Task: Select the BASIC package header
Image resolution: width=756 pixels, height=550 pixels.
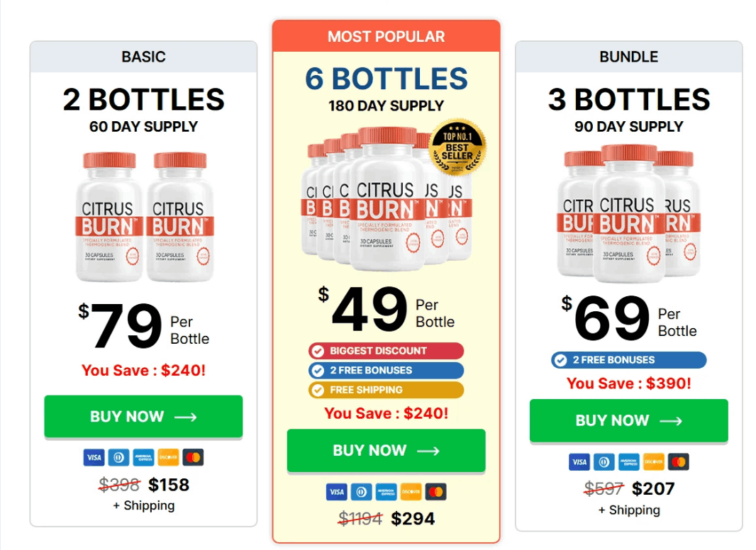Action: pyautogui.click(x=143, y=57)
